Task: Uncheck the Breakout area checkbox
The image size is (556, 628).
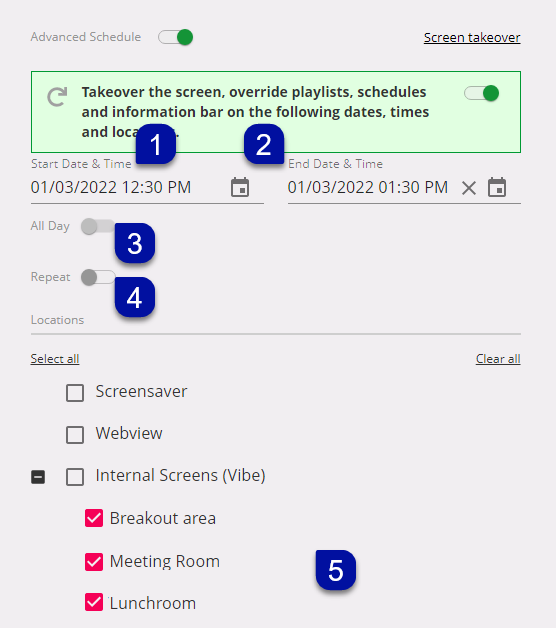Action: click(x=94, y=518)
